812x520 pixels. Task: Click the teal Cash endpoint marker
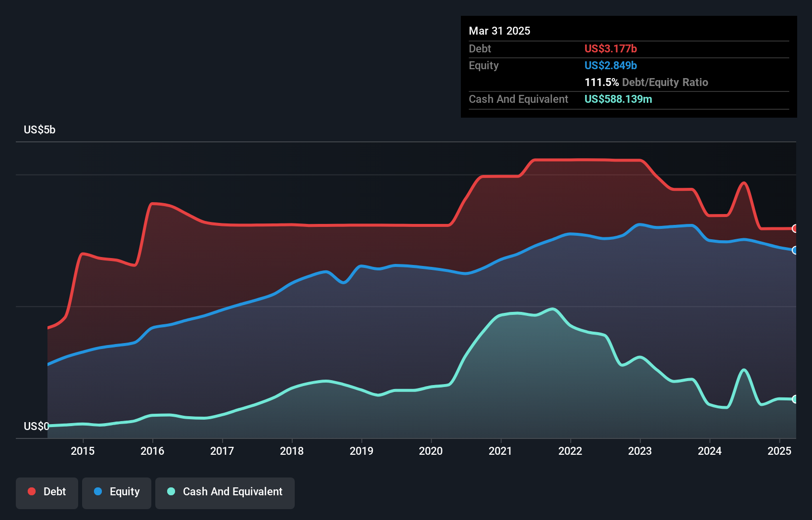[x=795, y=399]
